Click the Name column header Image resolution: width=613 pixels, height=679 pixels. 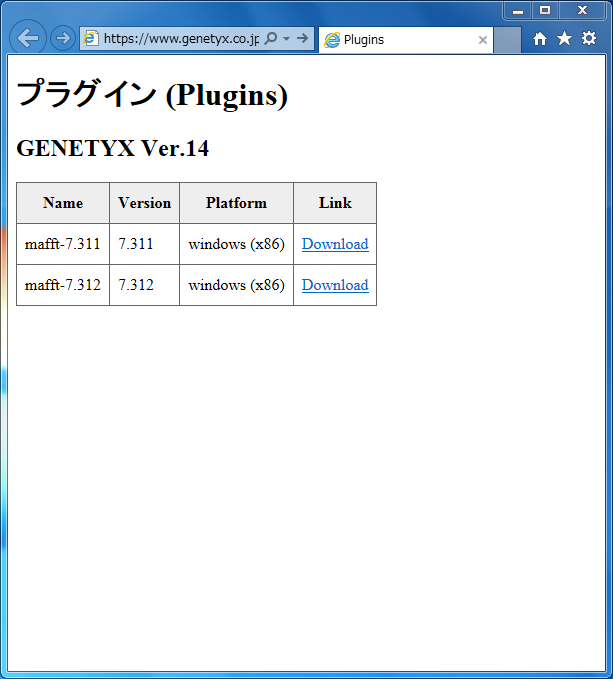(x=63, y=203)
